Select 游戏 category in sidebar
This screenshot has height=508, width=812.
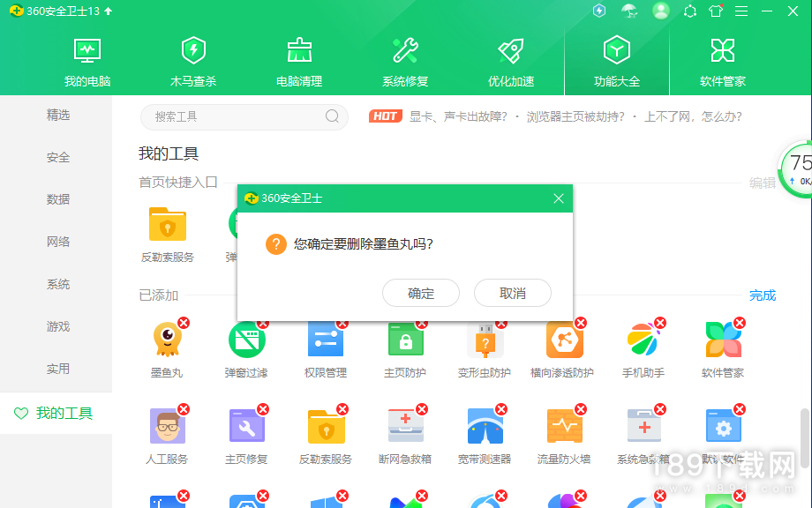(x=58, y=326)
